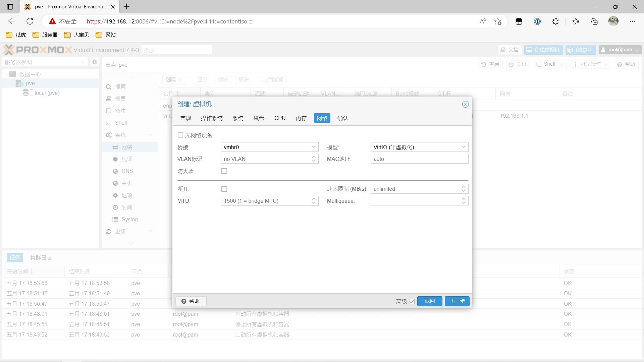Open the tab actions menu icon
The height and width of the screenshot is (362, 644).
[x=10, y=7]
